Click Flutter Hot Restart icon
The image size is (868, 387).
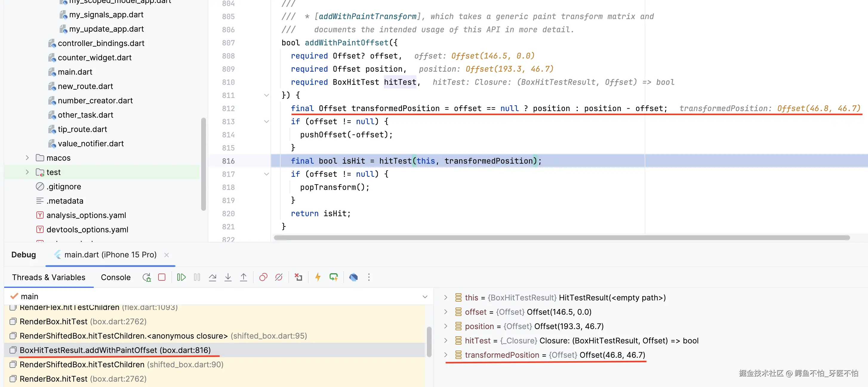click(333, 277)
